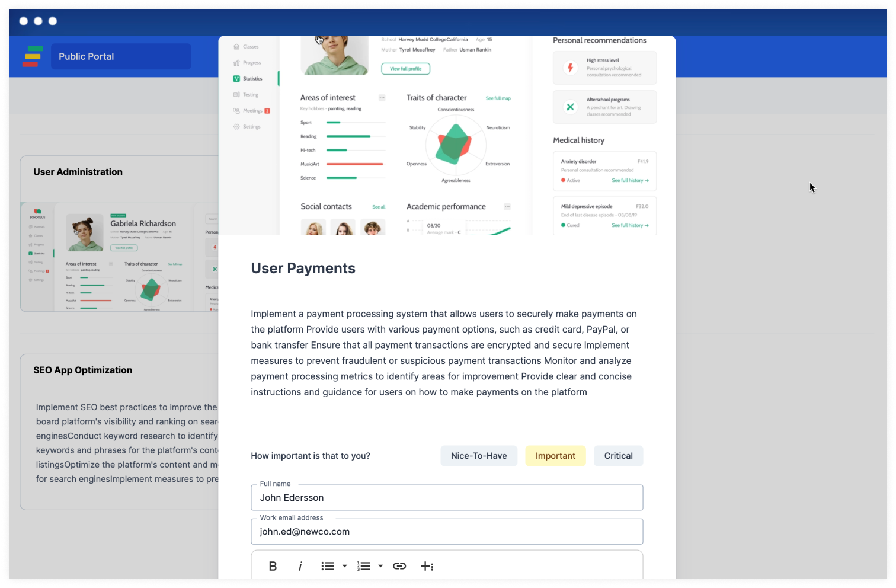Focus the Work email address field
This screenshot has height=588, width=896.
pos(447,532)
